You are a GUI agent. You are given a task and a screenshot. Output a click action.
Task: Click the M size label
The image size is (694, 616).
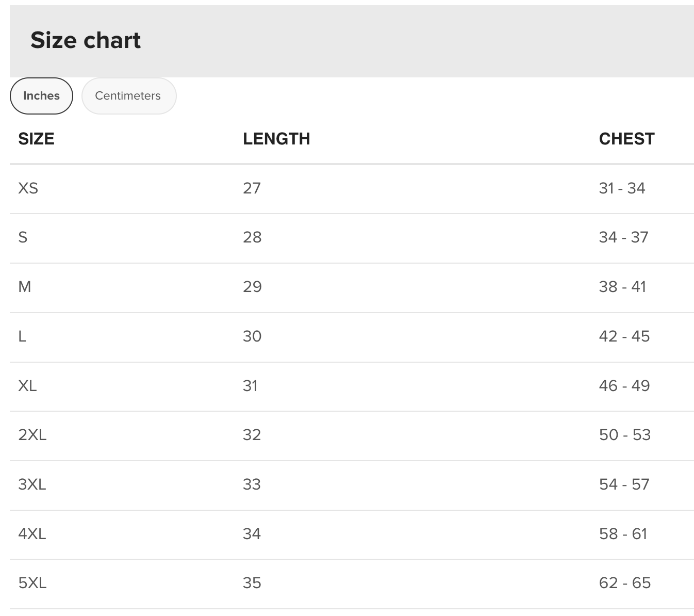click(x=25, y=287)
